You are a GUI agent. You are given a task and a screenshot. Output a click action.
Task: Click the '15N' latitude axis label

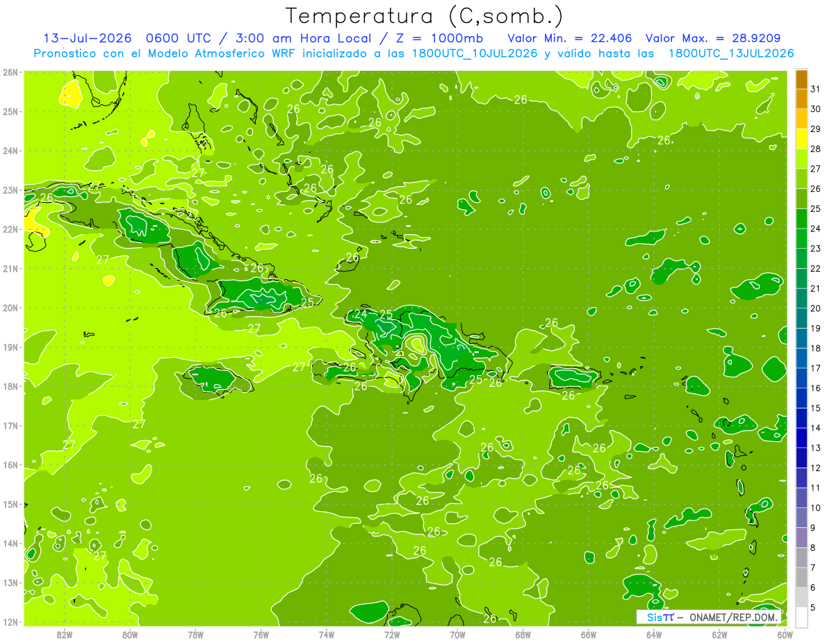pos(10,504)
